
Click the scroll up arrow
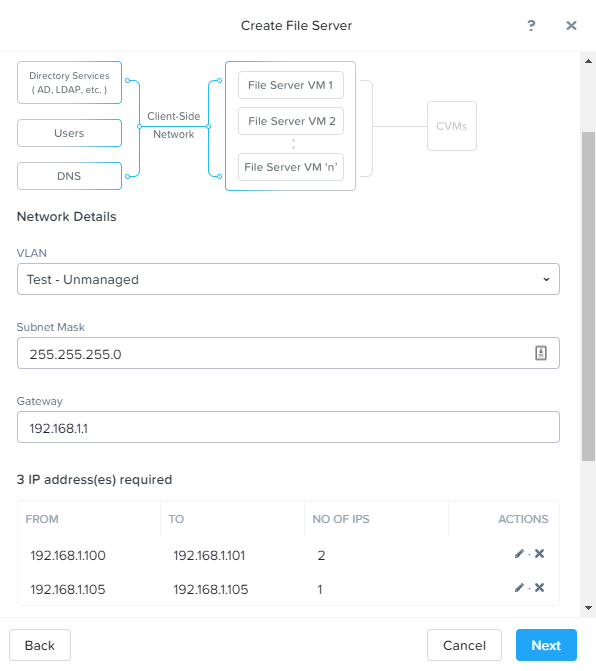click(x=588, y=61)
